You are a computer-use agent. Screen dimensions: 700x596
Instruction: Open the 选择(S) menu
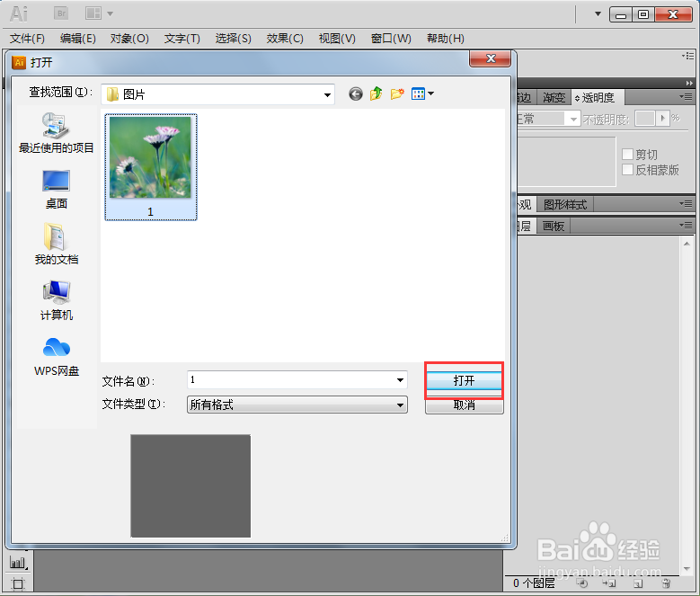point(233,39)
